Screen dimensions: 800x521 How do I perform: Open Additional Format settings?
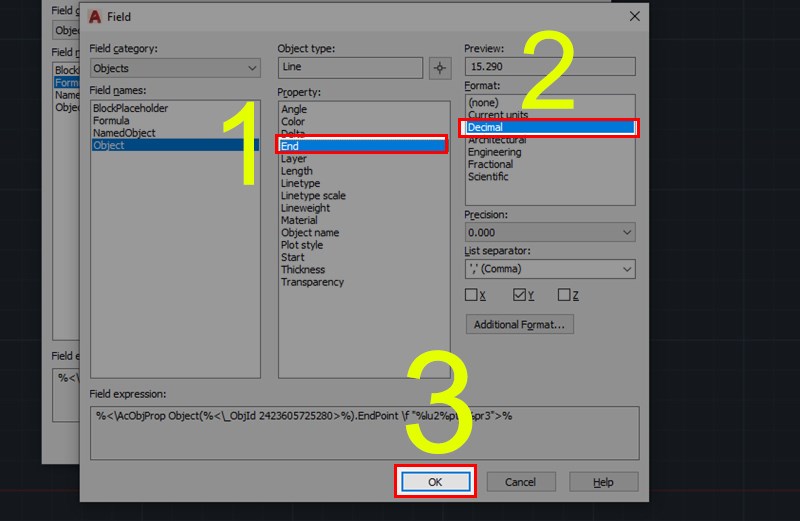519,325
